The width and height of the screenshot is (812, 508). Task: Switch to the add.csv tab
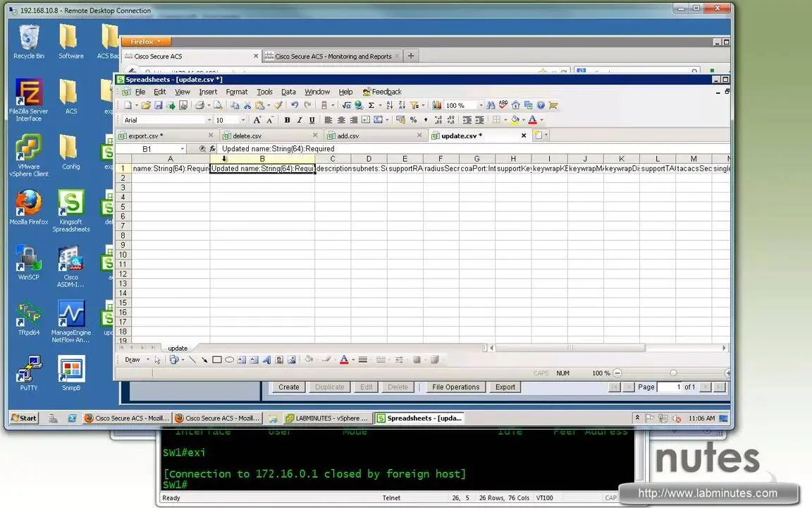pyautogui.click(x=375, y=135)
